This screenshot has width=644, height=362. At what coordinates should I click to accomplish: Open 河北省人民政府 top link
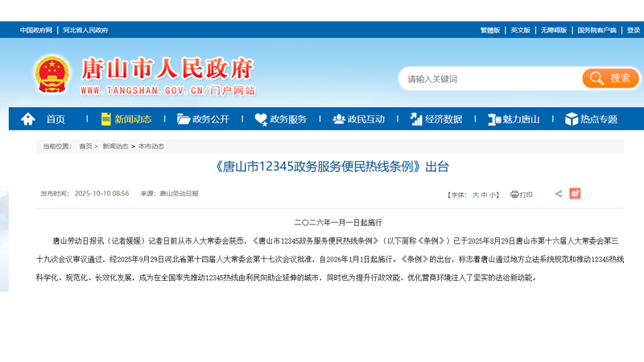coord(85,30)
